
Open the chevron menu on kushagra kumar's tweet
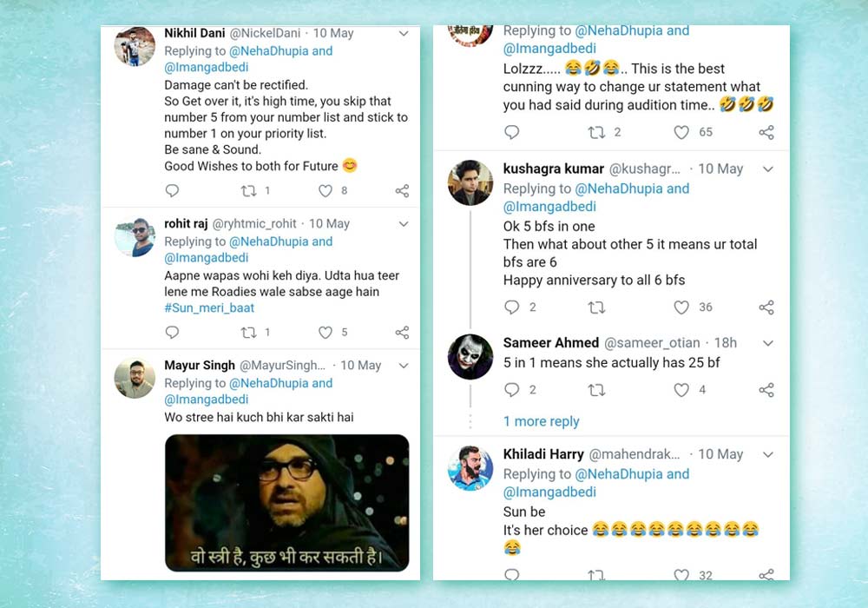[x=768, y=169]
